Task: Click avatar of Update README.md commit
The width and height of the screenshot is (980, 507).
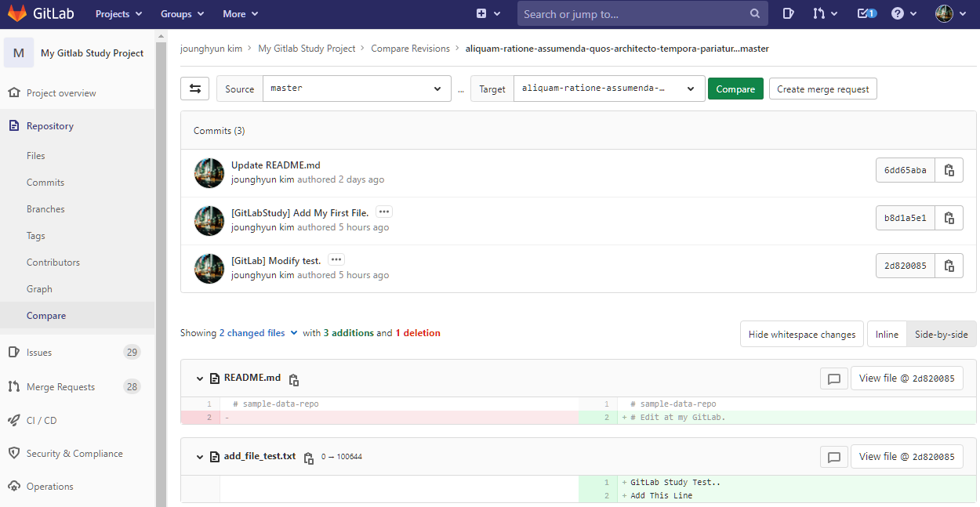Action: pyautogui.click(x=209, y=172)
